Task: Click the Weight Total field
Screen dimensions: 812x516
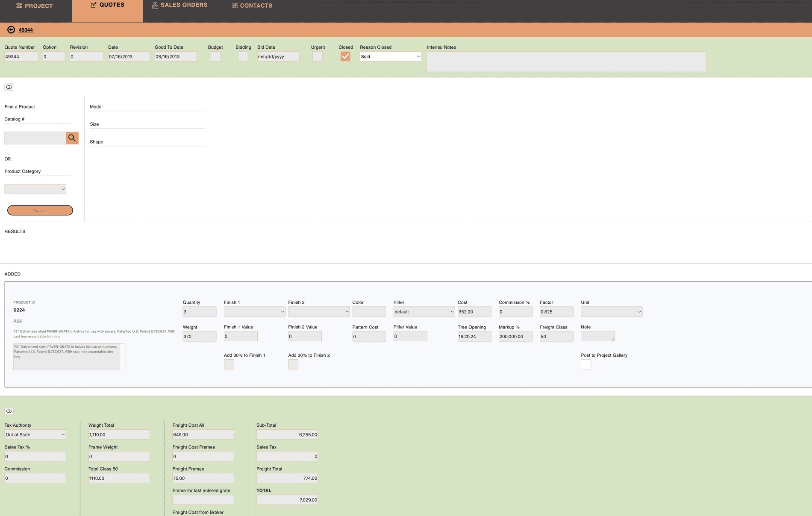Action: pos(119,435)
